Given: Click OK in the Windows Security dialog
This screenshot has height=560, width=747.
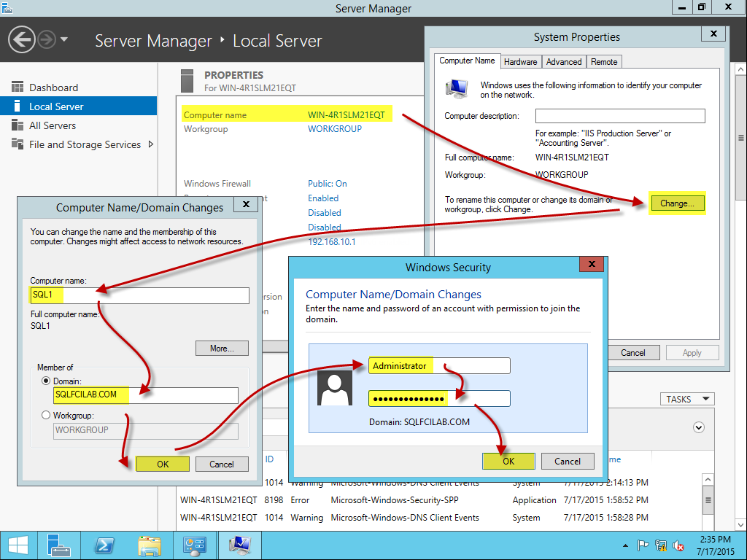Looking at the screenshot, I should coord(508,461).
